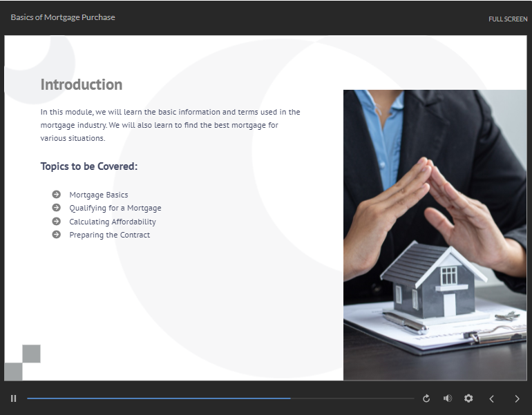Pause the course playback

click(14, 398)
